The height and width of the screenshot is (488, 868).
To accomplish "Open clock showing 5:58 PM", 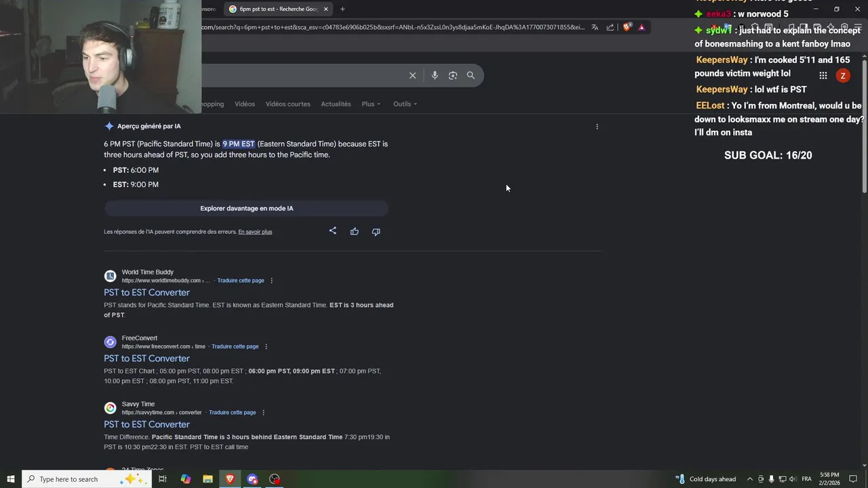I will (x=829, y=479).
